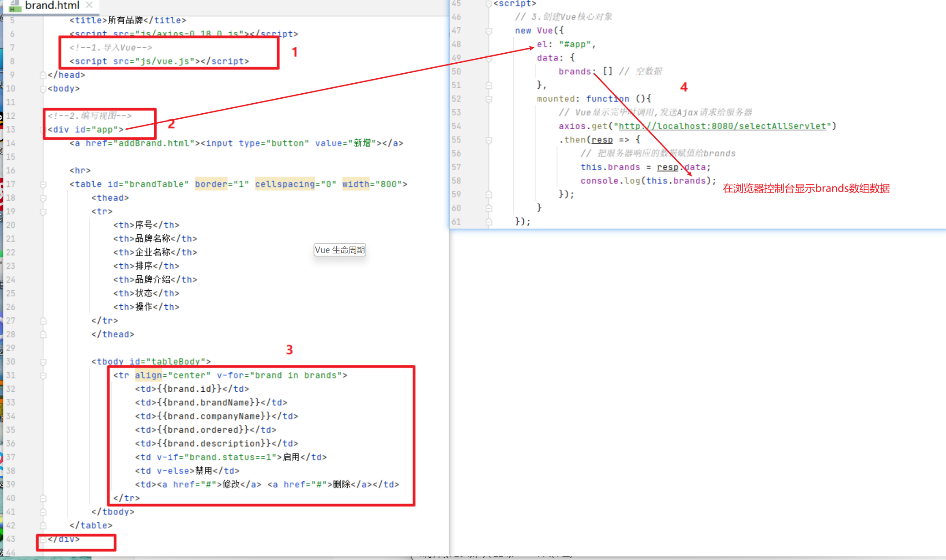The image size is (946, 560).
Task: Click the axios.get call on line 54
Action: [698, 126]
